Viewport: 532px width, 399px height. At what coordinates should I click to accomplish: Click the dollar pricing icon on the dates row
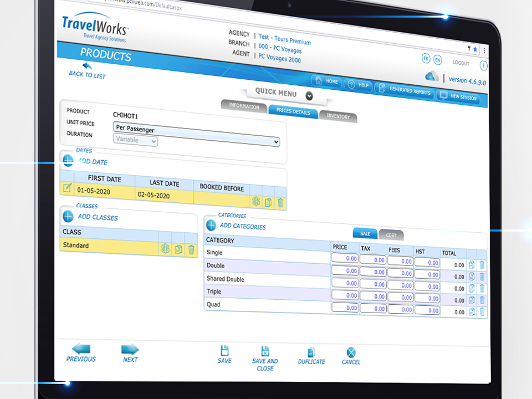point(256,202)
